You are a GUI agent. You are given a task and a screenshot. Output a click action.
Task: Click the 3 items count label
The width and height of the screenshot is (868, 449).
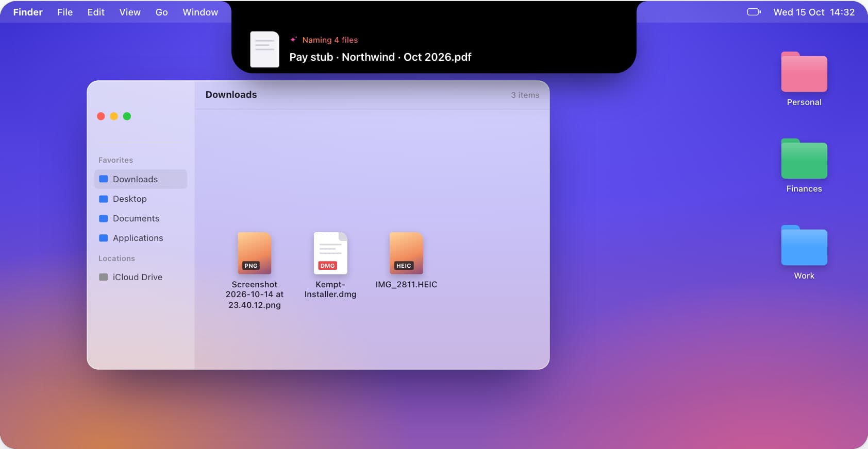coord(525,95)
